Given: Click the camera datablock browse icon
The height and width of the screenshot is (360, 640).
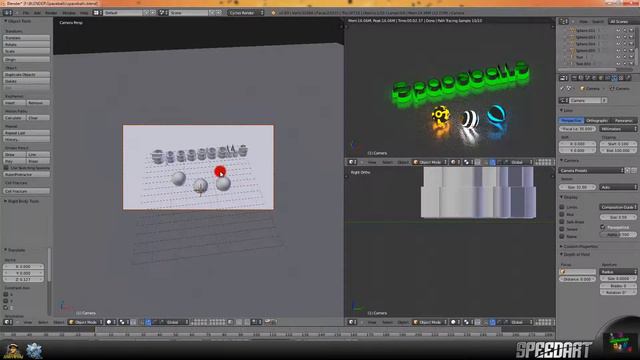Looking at the screenshot, I should [564, 100].
